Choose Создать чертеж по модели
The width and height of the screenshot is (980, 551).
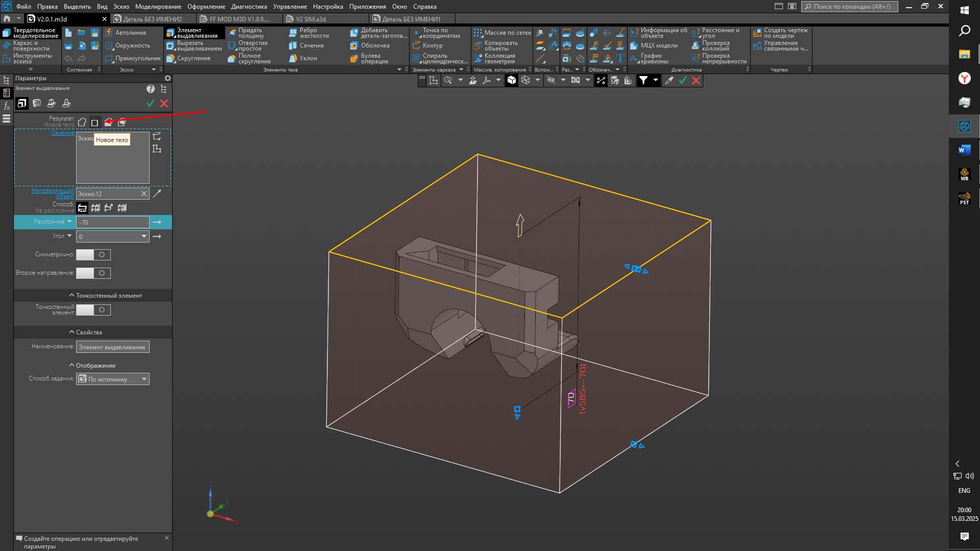coord(781,33)
